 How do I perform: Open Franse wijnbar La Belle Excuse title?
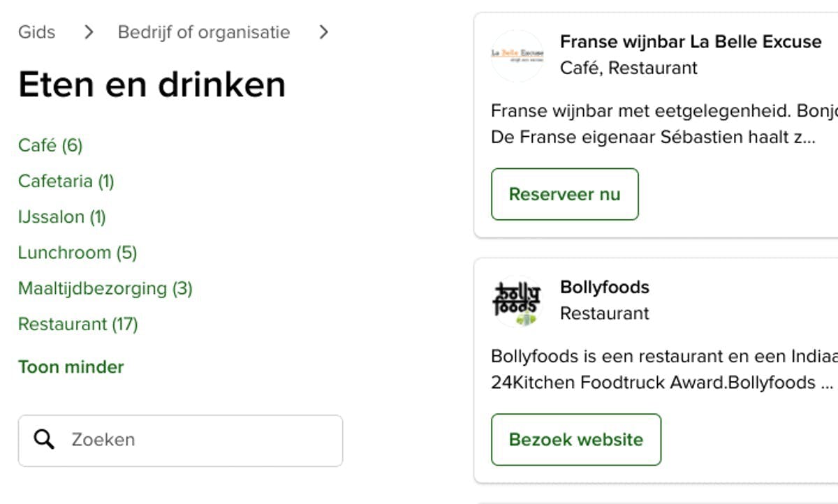coord(690,42)
